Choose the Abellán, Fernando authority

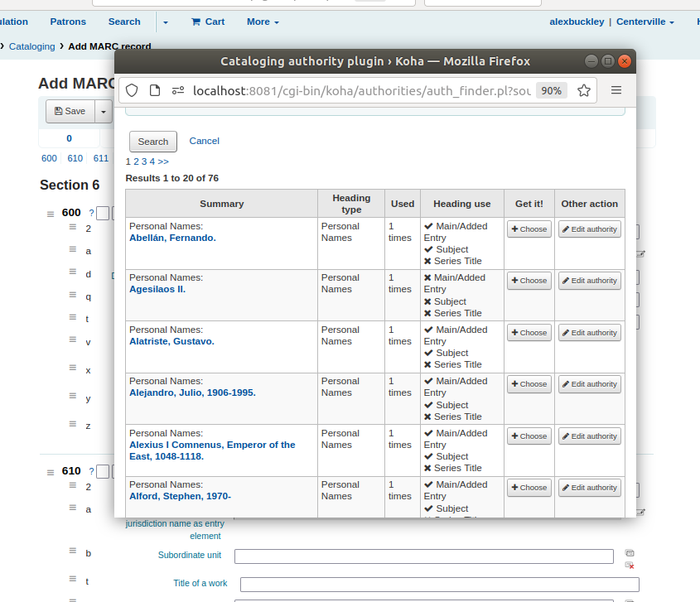529,229
